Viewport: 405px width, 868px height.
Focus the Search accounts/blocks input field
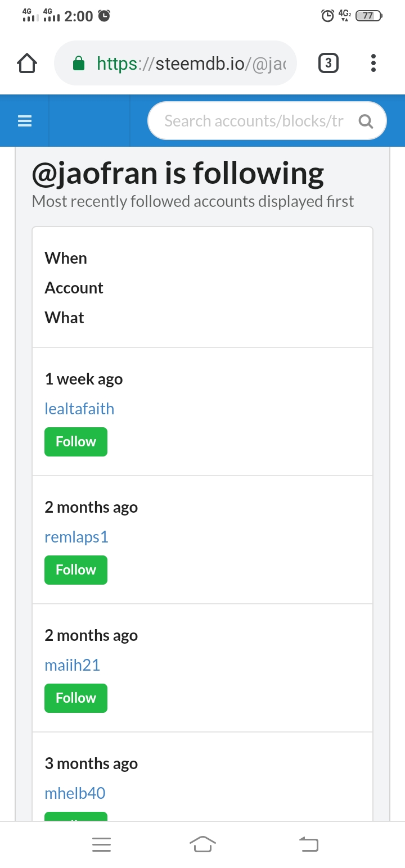point(254,121)
